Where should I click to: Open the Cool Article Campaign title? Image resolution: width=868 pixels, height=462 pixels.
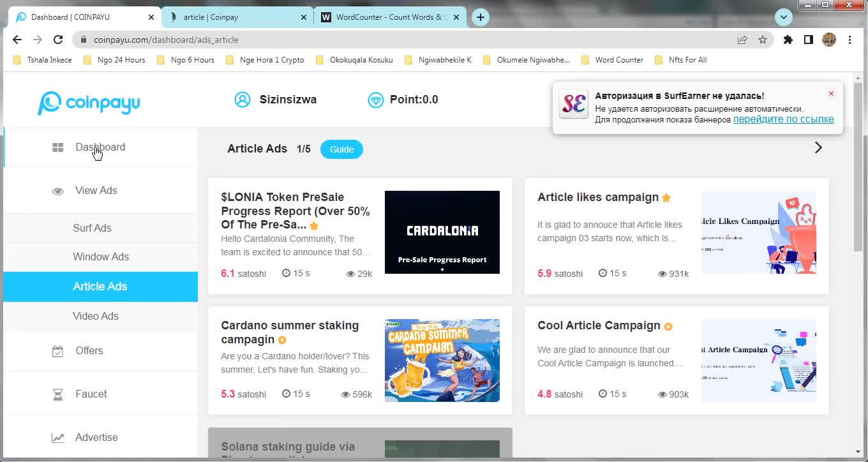click(599, 325)
